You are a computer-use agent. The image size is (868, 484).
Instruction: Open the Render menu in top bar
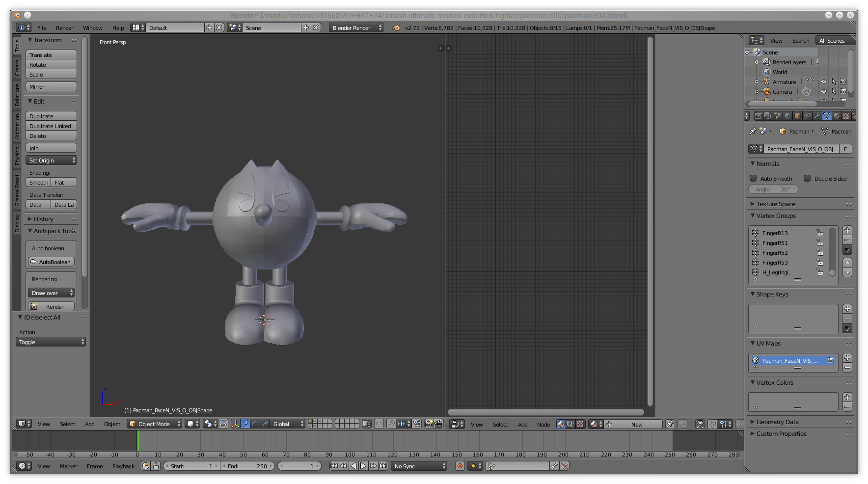[64, 28]
